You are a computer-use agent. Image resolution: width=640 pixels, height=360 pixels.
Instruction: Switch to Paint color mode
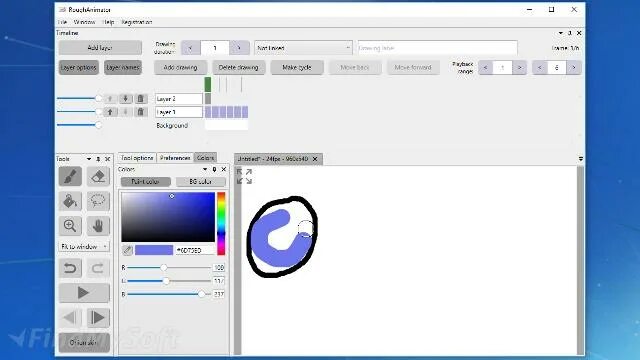145,182
